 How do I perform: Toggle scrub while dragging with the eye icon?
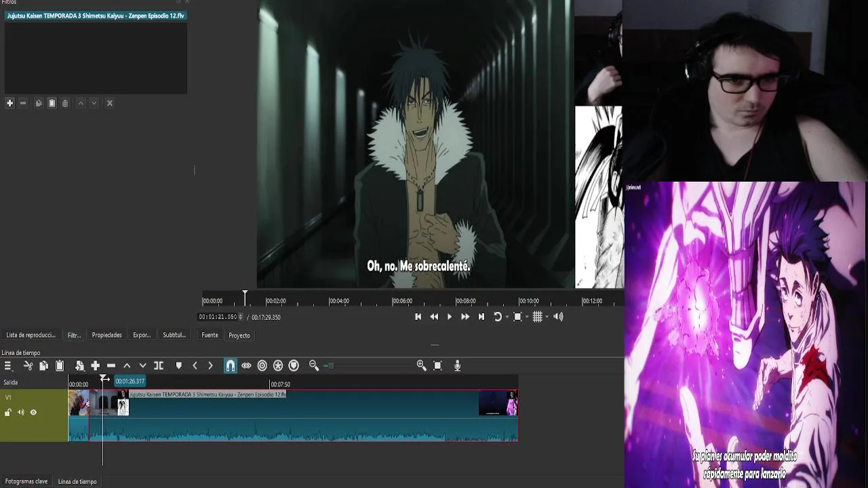coord(246,365)
